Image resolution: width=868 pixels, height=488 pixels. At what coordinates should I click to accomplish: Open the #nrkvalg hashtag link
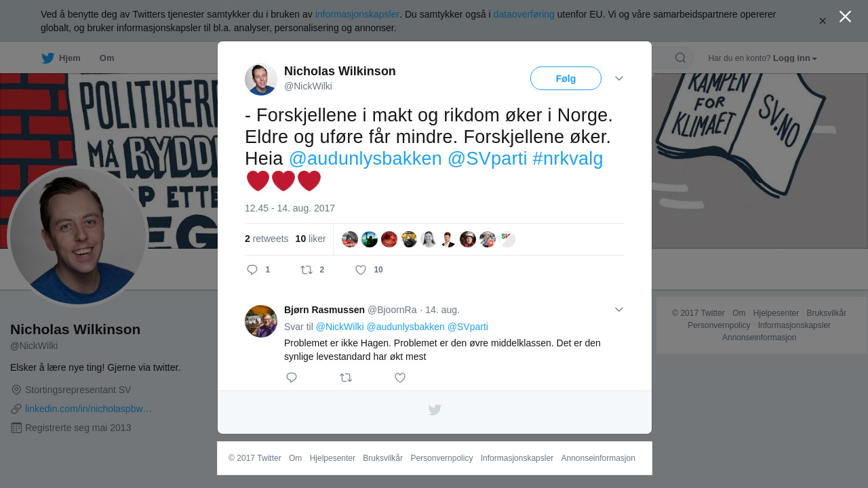pyautogui.click(x=568, y=159)
